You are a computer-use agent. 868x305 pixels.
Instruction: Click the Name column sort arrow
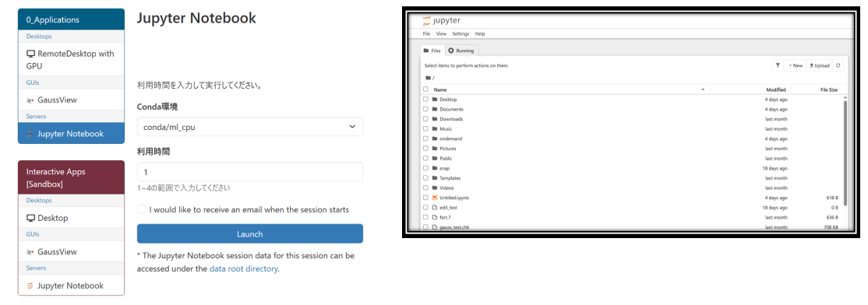pos(703,89)
